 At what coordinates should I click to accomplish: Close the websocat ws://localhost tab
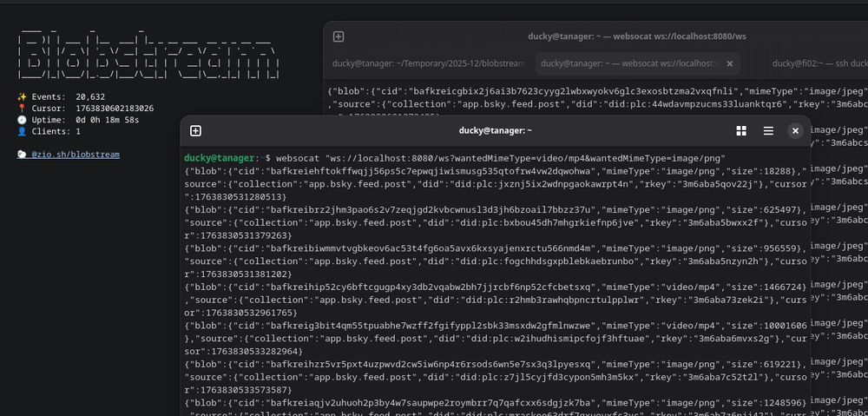click(x=730, y=63)
